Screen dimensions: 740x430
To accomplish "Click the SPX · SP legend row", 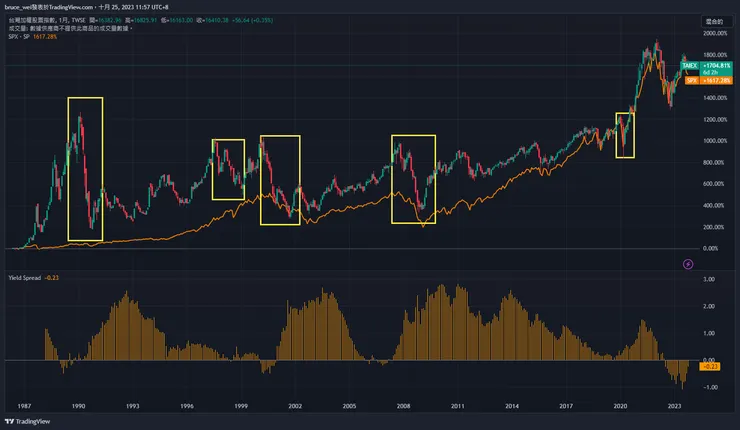I will pos(33,37).
